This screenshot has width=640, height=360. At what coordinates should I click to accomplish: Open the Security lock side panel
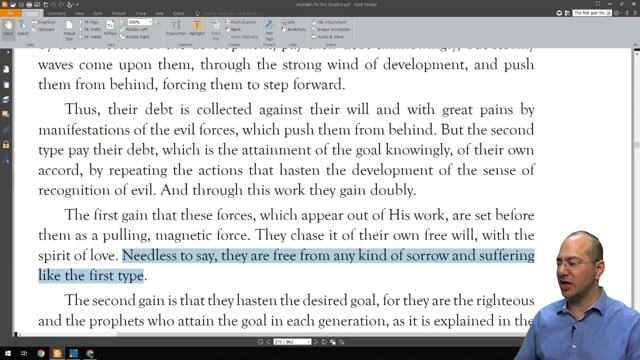coord(6,145)
